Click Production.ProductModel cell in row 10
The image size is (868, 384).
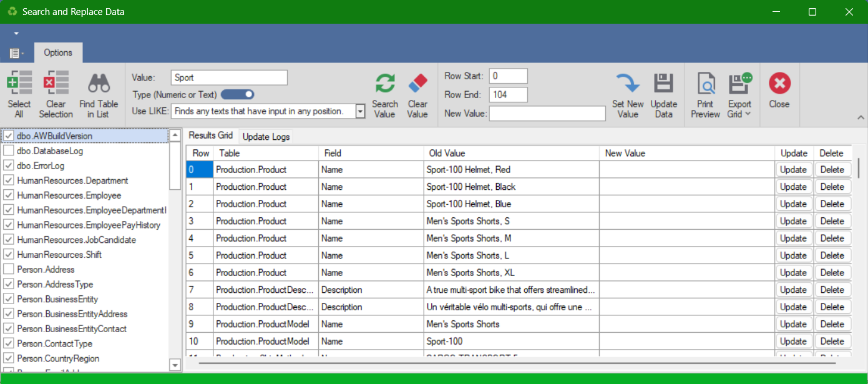266,342
